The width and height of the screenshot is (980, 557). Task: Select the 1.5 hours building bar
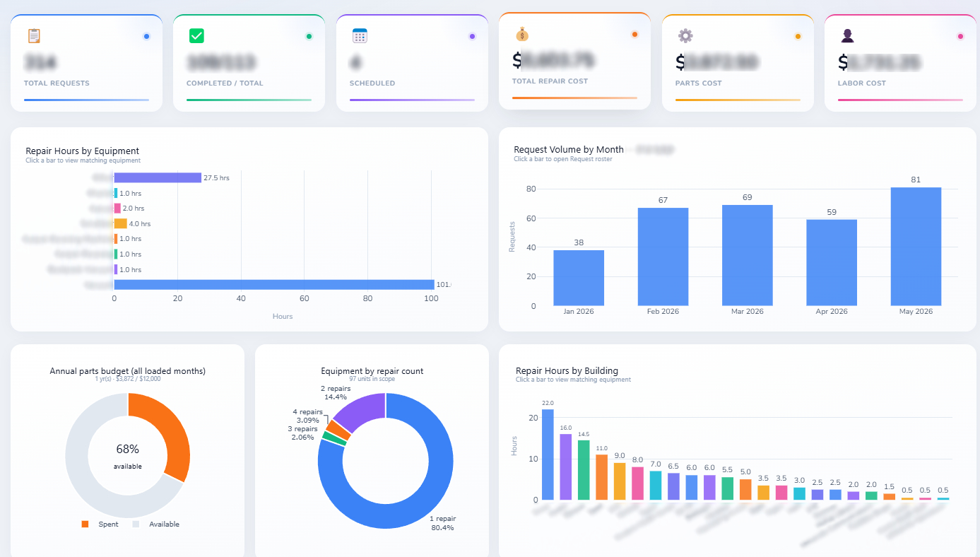pyautogui.click(x=890, y=497)
